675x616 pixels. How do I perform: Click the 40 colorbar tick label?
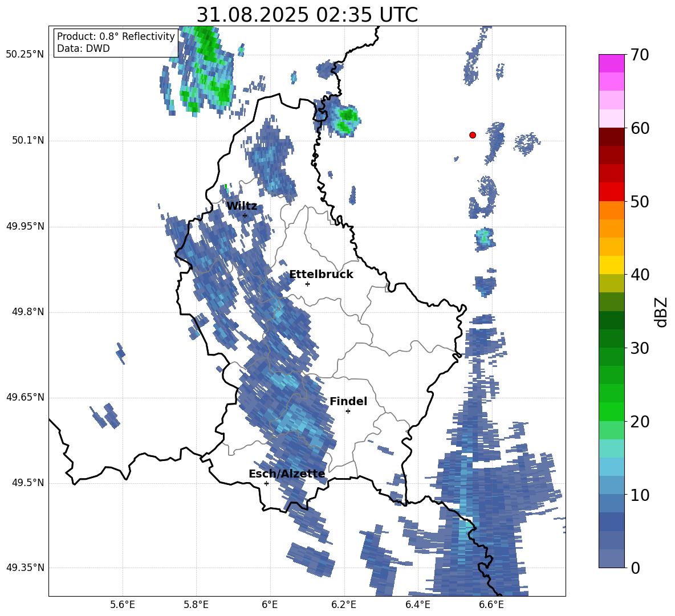click(x=640, y=275)
